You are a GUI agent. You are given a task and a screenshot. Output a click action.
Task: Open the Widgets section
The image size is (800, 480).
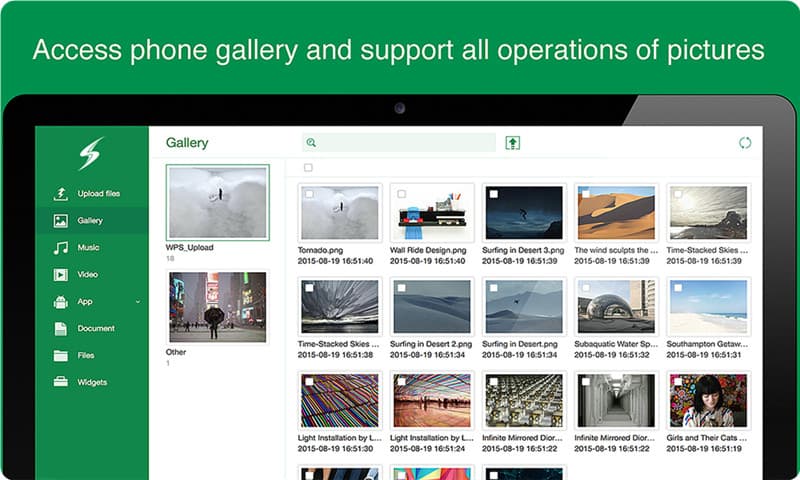(92, 383)
